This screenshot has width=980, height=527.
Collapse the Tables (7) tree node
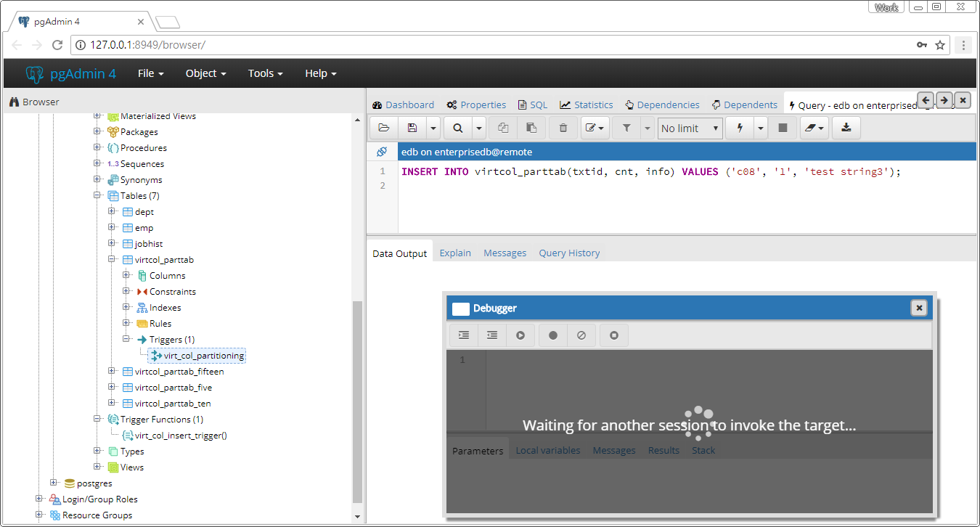point(97,196)
